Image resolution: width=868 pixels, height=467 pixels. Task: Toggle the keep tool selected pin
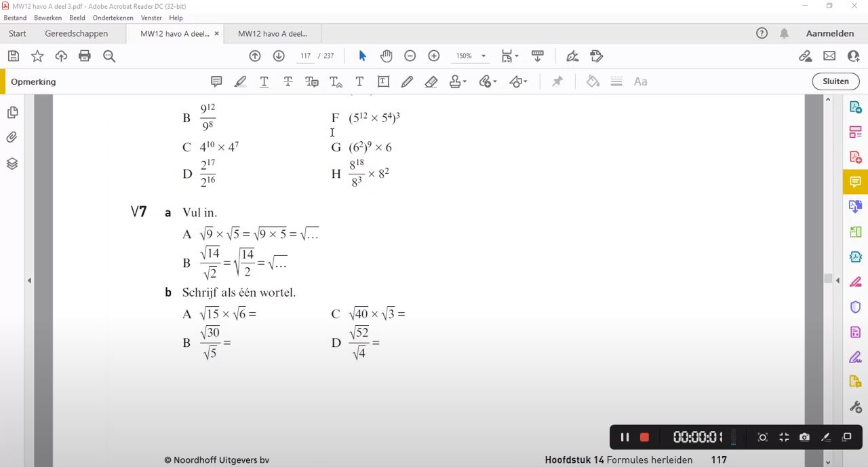[557, 81]
